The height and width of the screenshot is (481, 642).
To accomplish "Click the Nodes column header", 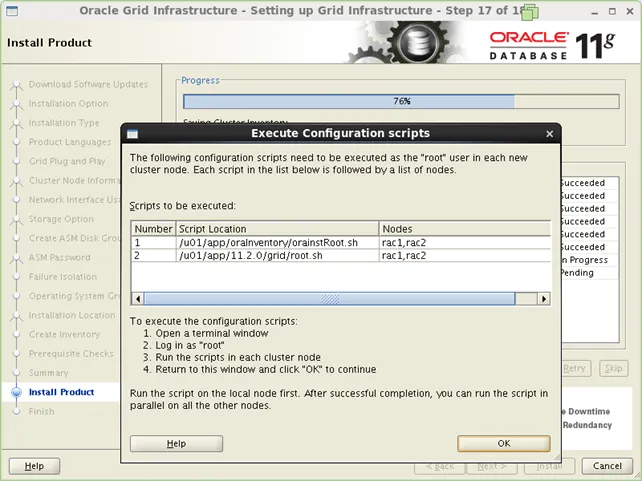I will tap(463, 229).
